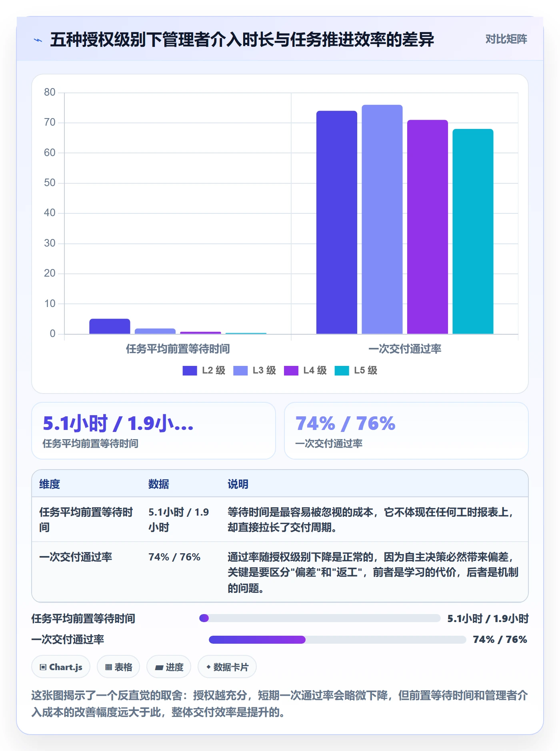Click the 数据卡片 chip
This screenshot has width=560, height=751.
(x=227, y=667)
